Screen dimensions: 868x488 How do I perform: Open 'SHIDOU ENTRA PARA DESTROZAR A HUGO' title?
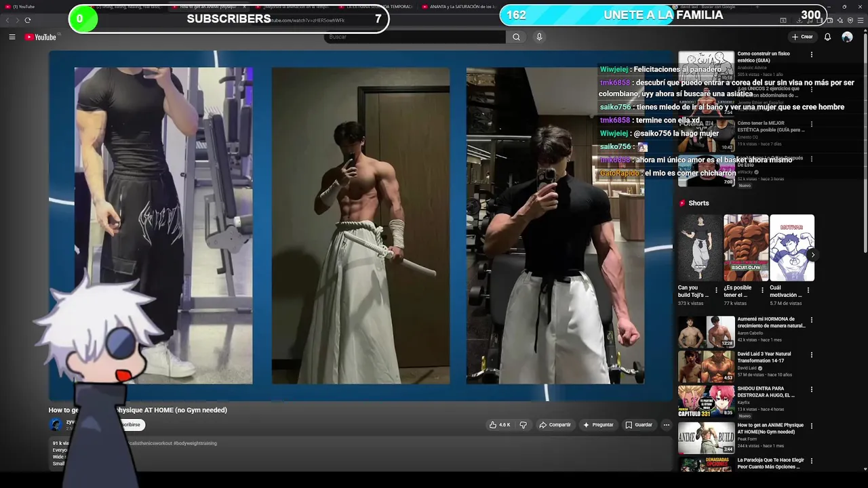click(x=766, y=392)
